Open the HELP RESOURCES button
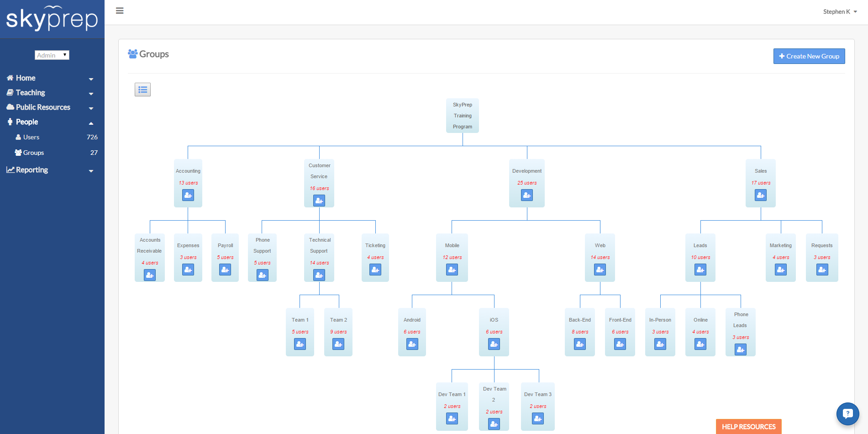868x434 pixels. 749,427
